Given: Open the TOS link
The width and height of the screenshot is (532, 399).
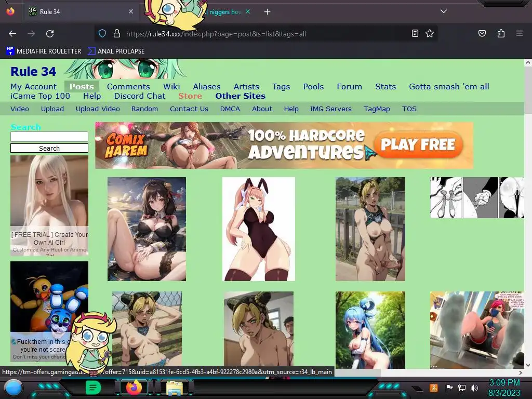Looking at the screenshot, I should pos(409,109).
